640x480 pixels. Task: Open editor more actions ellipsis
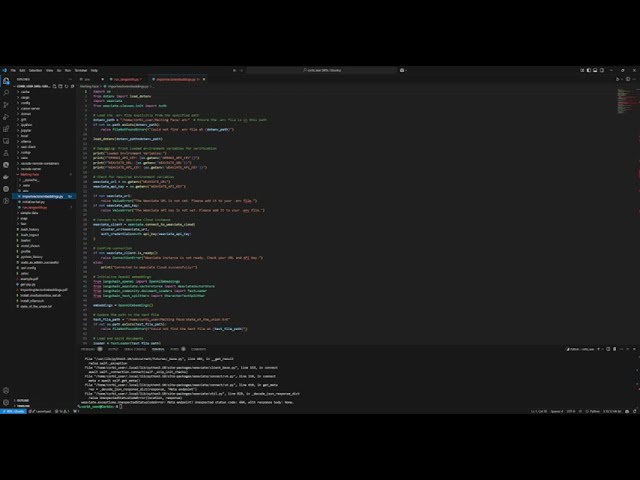634,79
